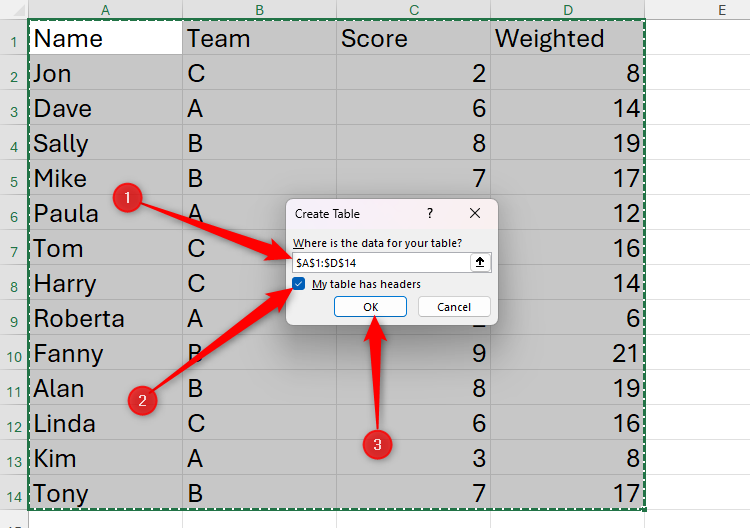Viewport: 750px width, 528px height.
Task: Click the table data range input field
Action: [x=381, y=262]
